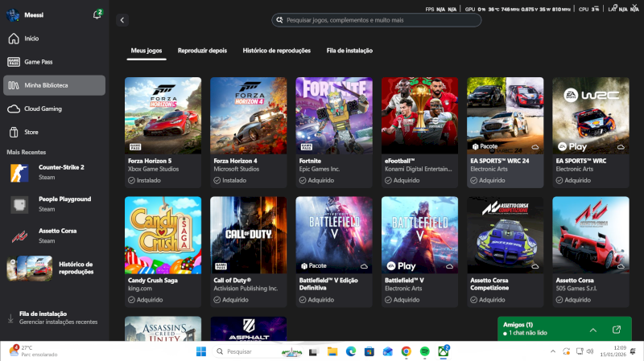Expand the Amigos chat panel chevron

pyautogui.click(x=593, y=330)
